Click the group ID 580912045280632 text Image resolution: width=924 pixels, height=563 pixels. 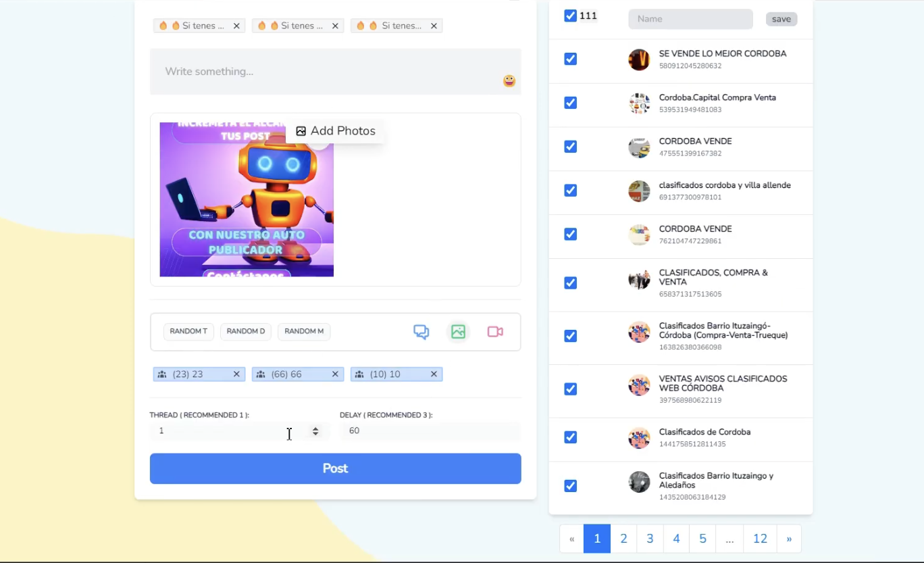click(x=690, y=66)
